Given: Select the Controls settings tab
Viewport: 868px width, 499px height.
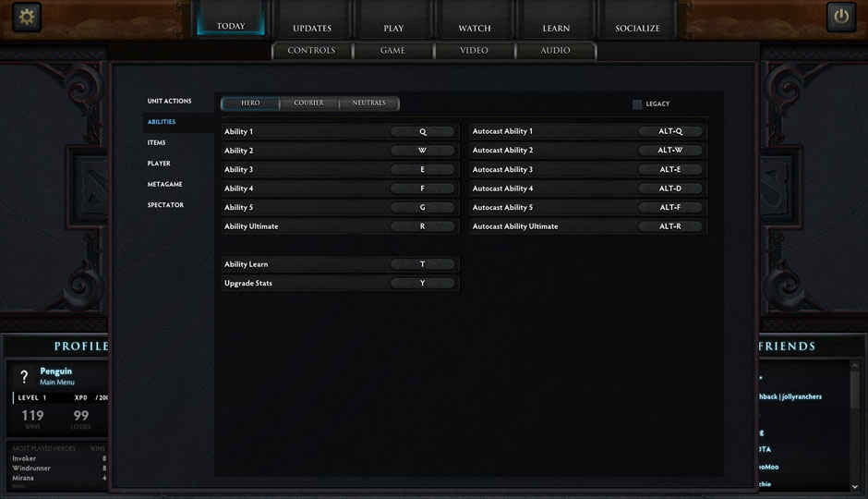Looking at the screenshot, I should (312, 51).
